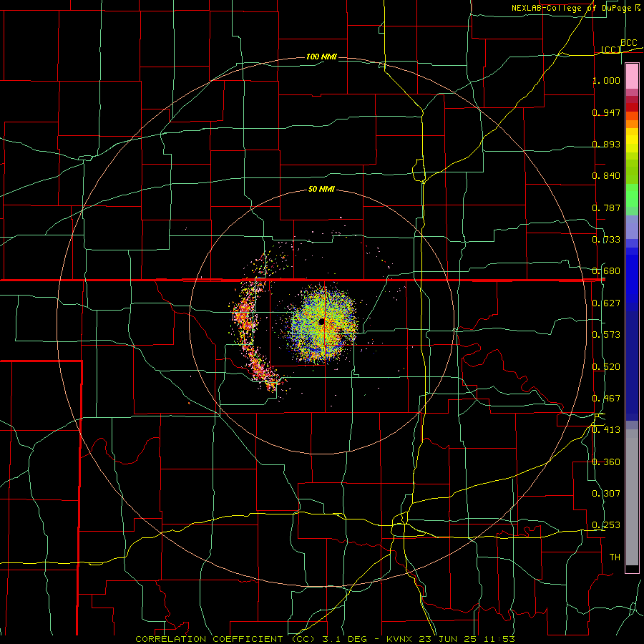Screen dimensions: 644x644
Task: Click the 0.520 legend value
Action: pos(606,367)
